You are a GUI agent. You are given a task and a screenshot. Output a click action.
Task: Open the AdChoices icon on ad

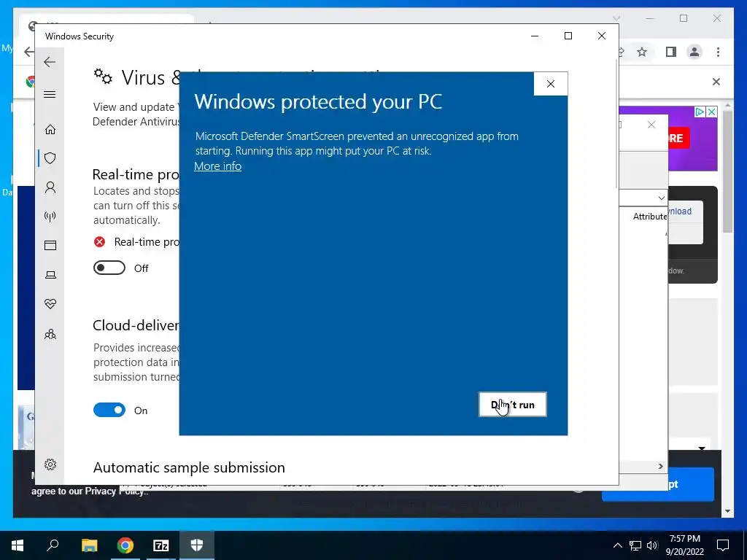click(x=700, y=112)
